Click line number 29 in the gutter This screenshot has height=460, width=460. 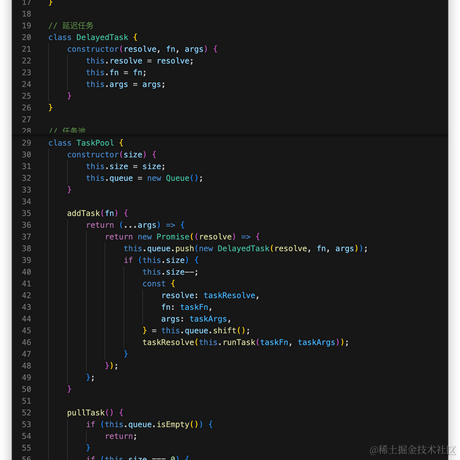(27, 143)
